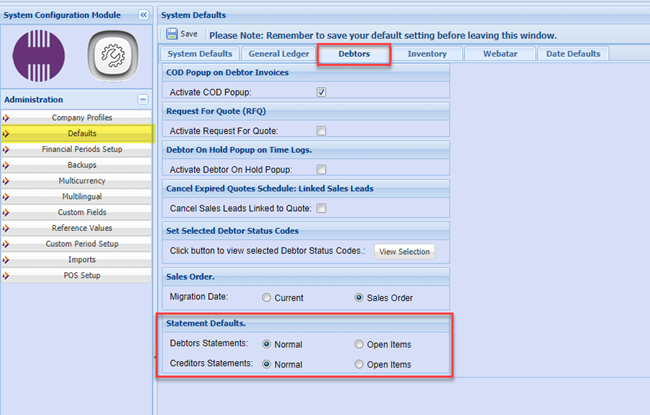Select Open Items for Debtors Statements

[x=359, y=344]
